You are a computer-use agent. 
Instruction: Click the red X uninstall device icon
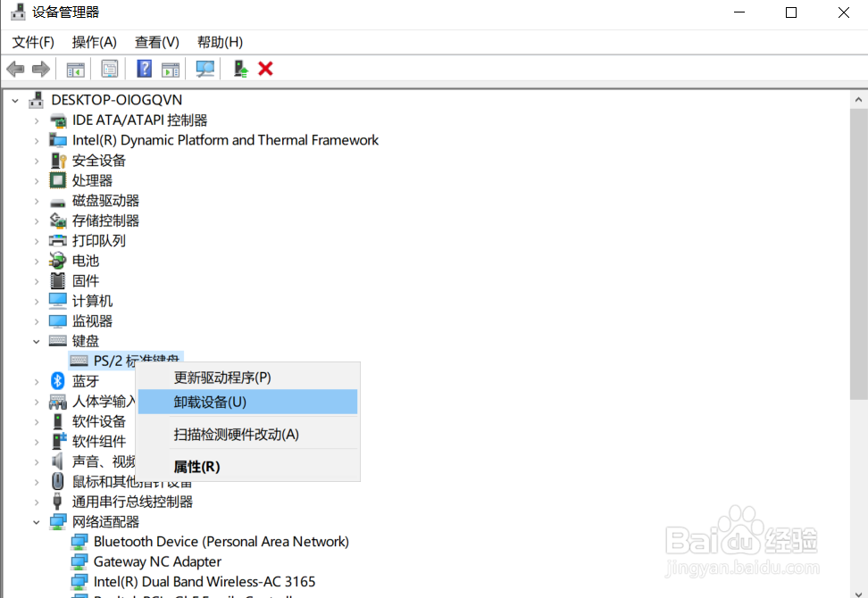(266, 69)
